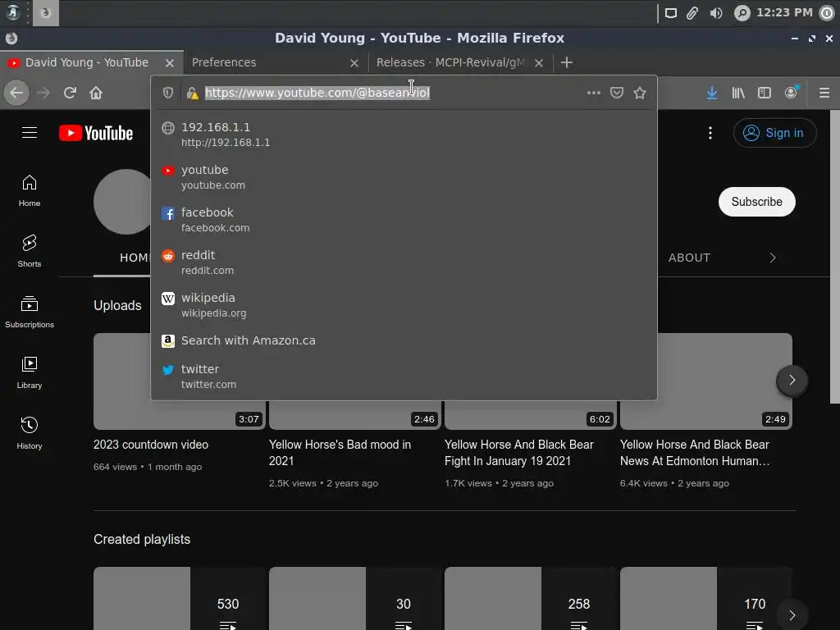The width and height of the screenshot is (840, 630).
Task: Select Search with Amazon.ca entry
Action: click(x=404, y=340)
